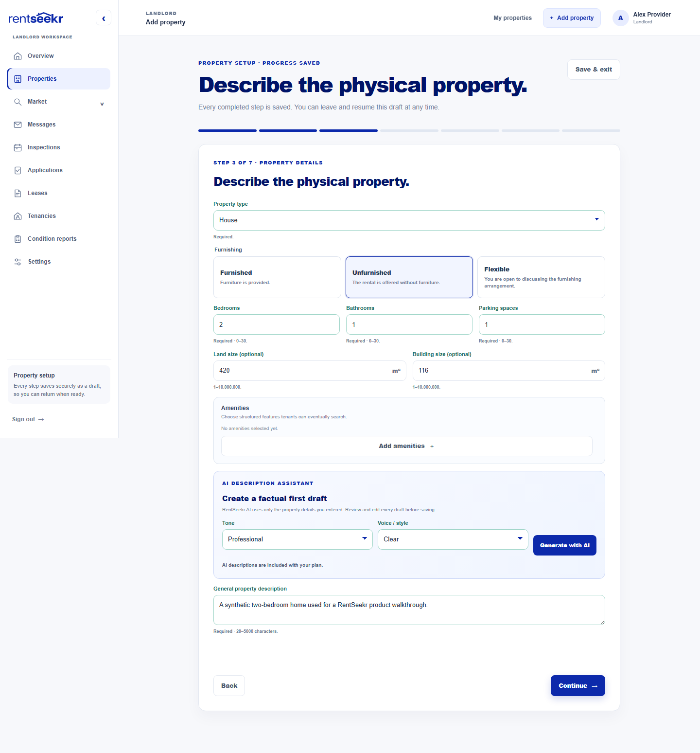Open the My properties link
Screen dimensions: 700x753
point(512,18)
